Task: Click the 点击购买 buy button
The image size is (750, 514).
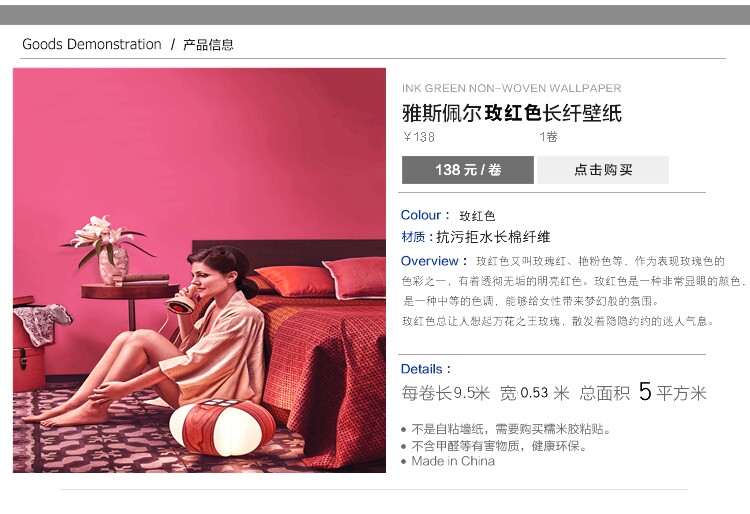Action: 603,170
